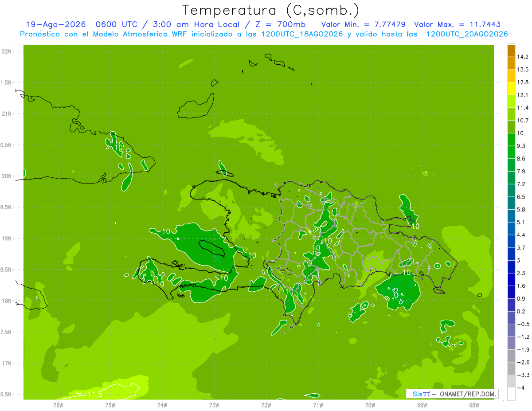532x411 pixels.
Task: Click the "73W" longitude axis label
Action: tap(214, 405)
